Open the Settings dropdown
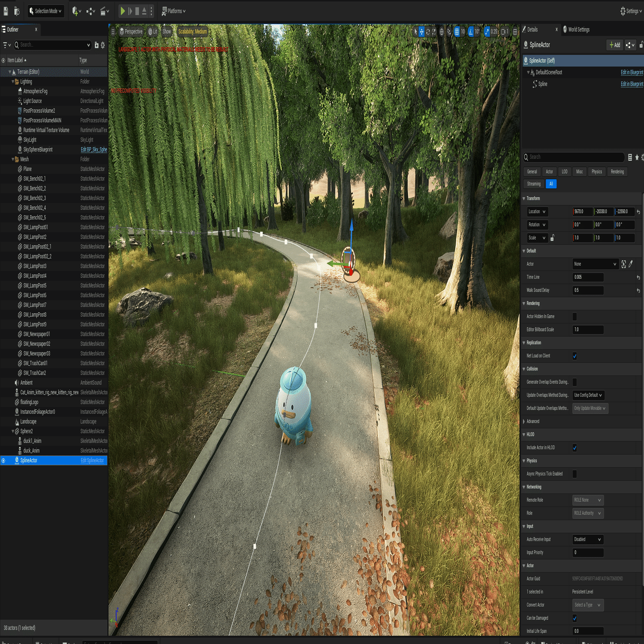This screenshot has height=644, width=644. click(631, 11)
